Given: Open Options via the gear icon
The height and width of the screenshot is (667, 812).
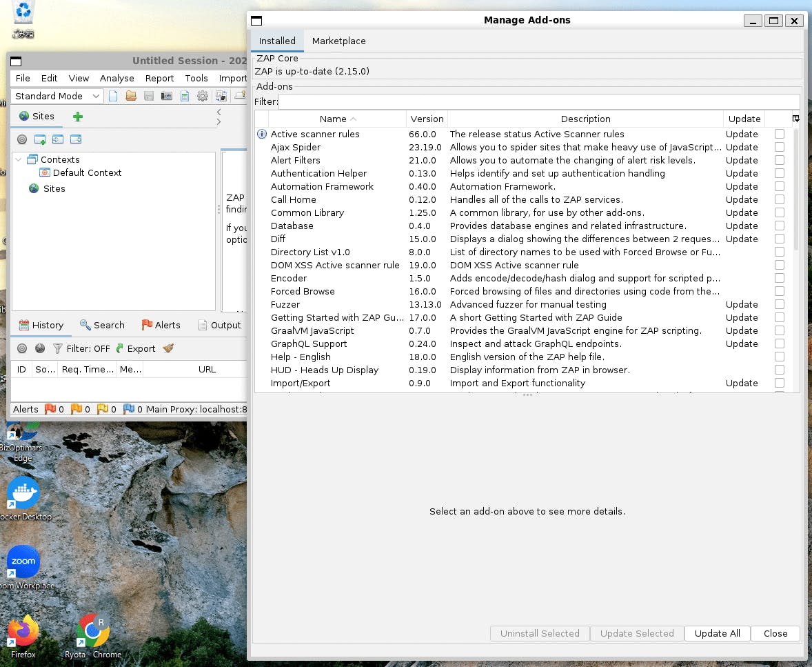Looking at the screenshot, I should point(203,97).
